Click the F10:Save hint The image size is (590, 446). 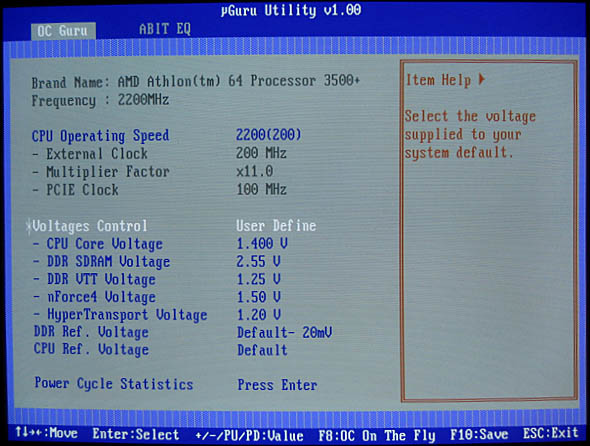pyautogui.click(x=479, y=435)
